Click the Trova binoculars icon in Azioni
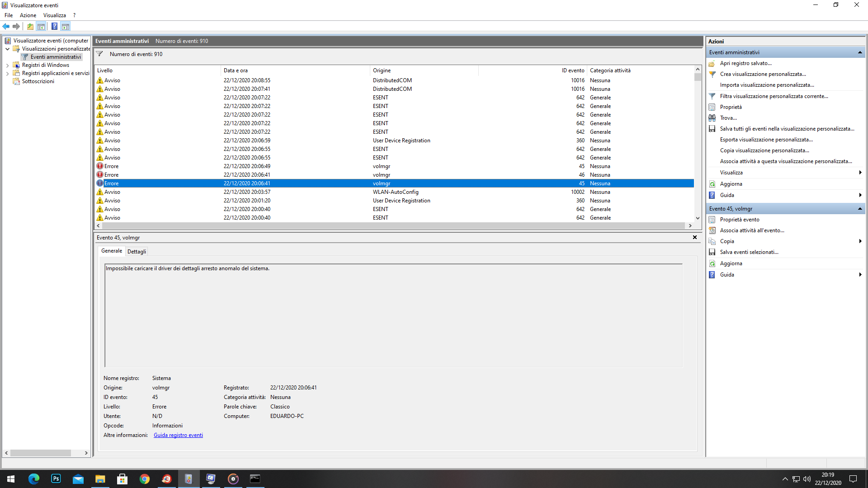 pyautogui.click(x=712, y=118)
